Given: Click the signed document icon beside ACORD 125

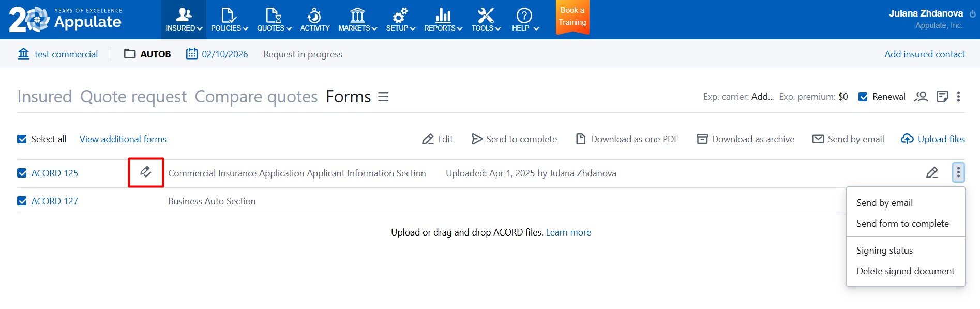Looking at the screenshot, I should (146, 172).
